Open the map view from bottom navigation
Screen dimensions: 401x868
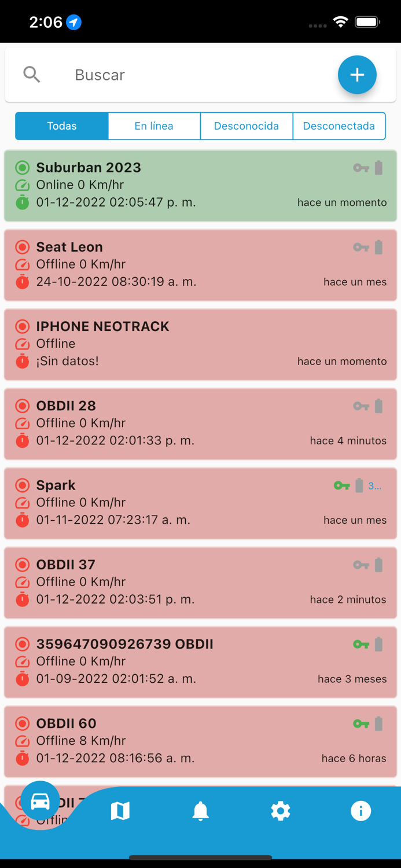pyautogui.click(x=120, y=811)
